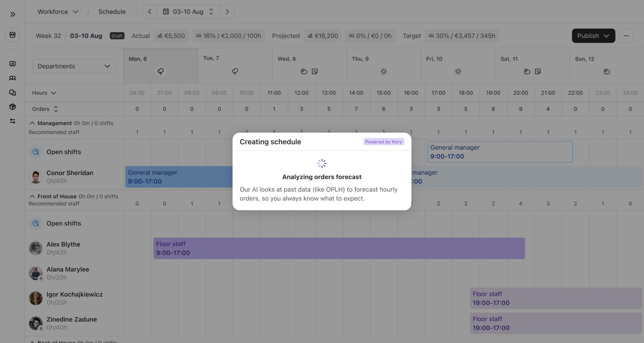
Task: Click the Publish button
Action: click(x=593, y=36)
